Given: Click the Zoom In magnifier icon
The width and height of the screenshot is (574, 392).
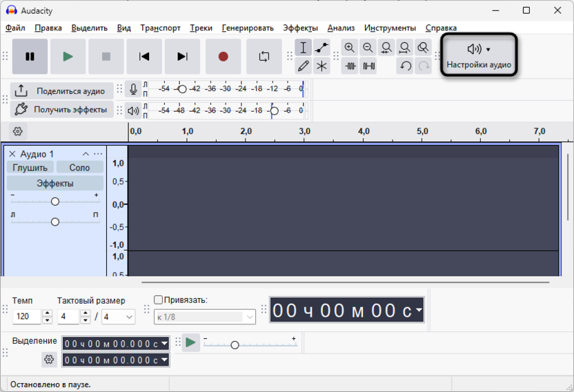Looking at the screenshot, I should (x=350, y=48).
